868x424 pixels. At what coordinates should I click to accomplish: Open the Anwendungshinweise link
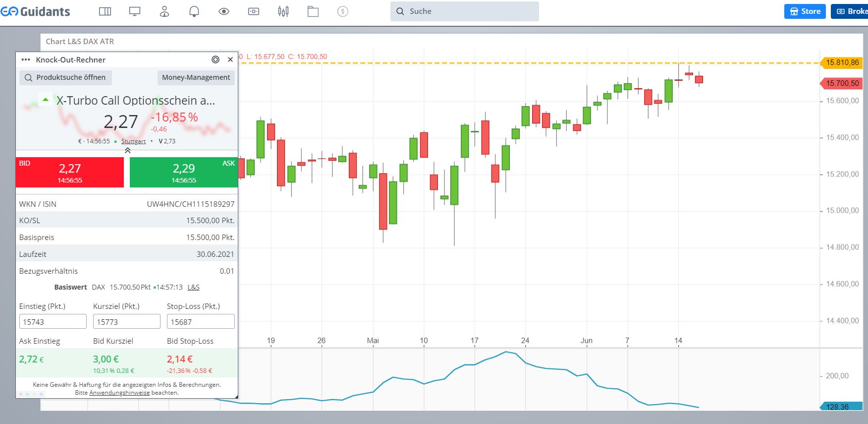click(x=119, y=393)
